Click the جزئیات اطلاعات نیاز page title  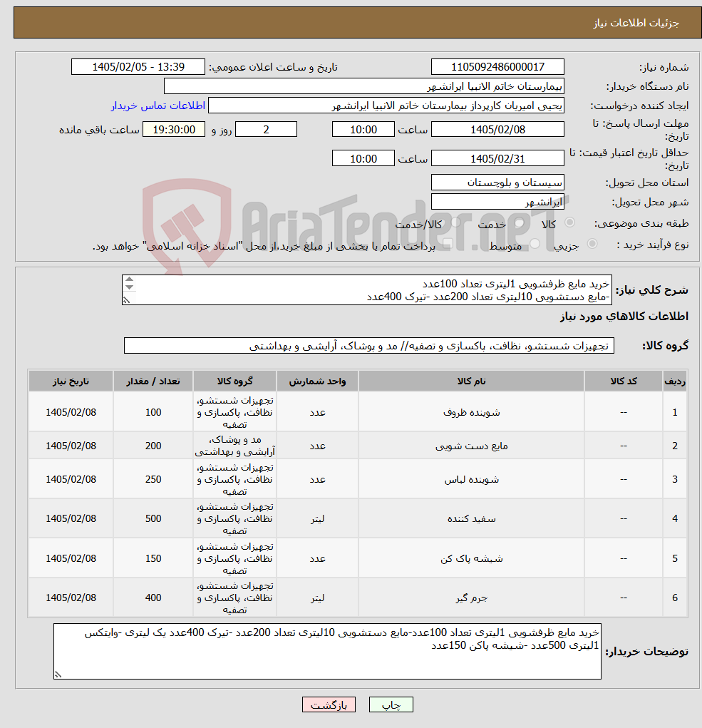tap(636, 23)
